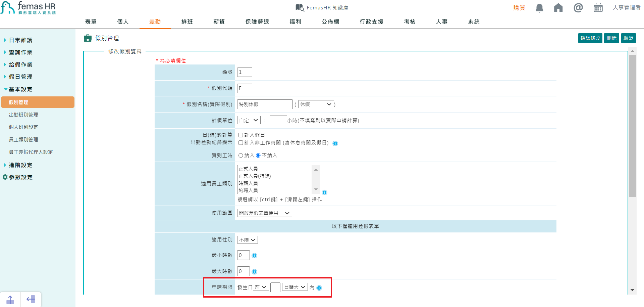Open the @ contact icon

pyautogui.click(x=578, y=8)
